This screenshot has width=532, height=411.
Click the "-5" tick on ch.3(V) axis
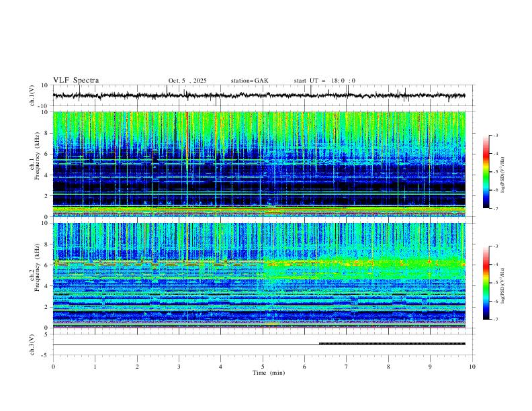(46, 355)
